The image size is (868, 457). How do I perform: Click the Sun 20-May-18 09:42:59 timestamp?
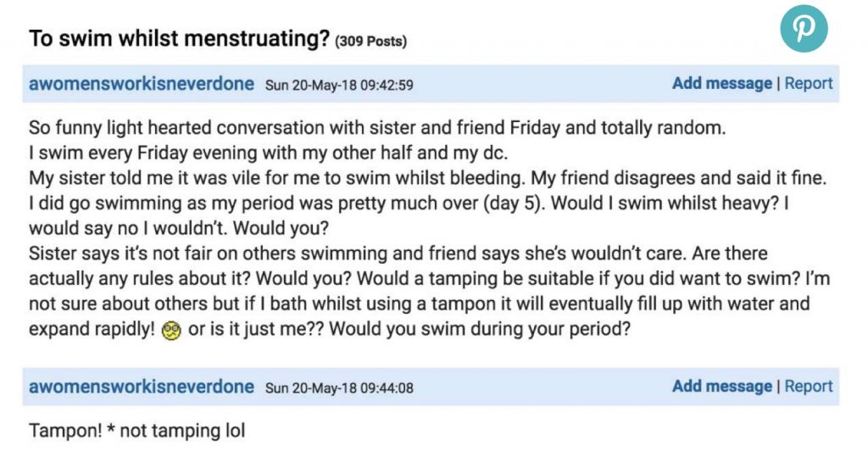(x=339, y=86)
